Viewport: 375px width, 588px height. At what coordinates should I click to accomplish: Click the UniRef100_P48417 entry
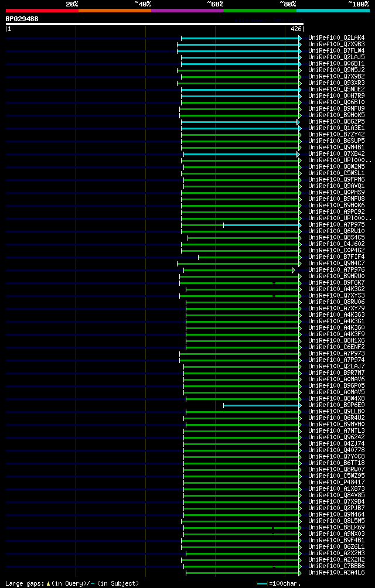point(336,482)
